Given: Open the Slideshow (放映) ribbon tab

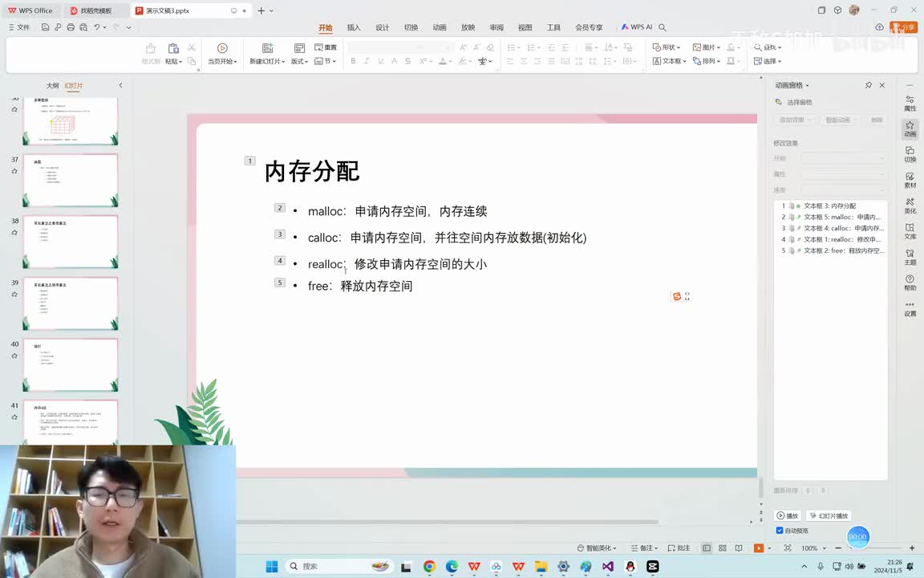Looking at the screenshot, I should pyautogui.click(x=468, y=27).
